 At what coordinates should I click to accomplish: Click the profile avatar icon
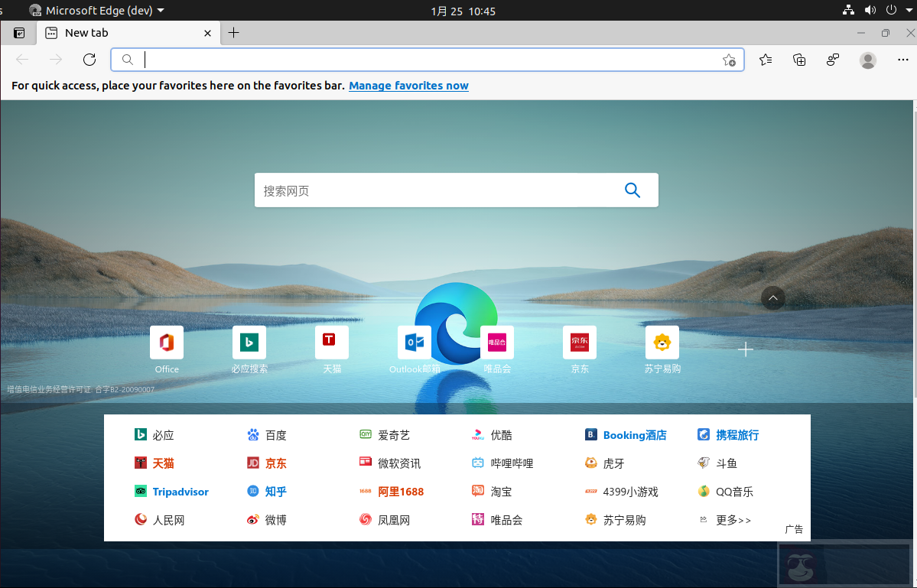[867, 59]
